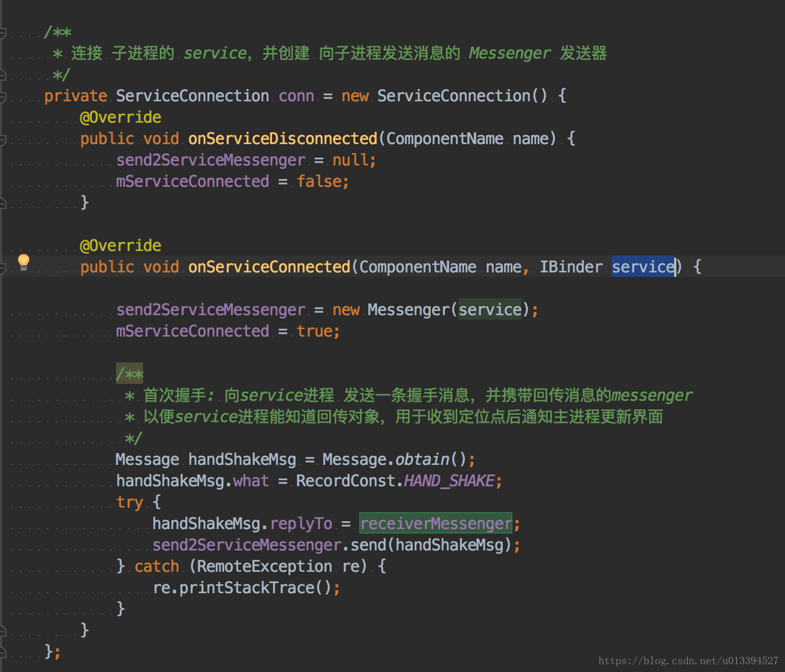Image resolution: width=785 pixels, height=672 pixels.
Task: Toggle fold marker at onServiceConnected closing brace
Action: coord(3,630)
